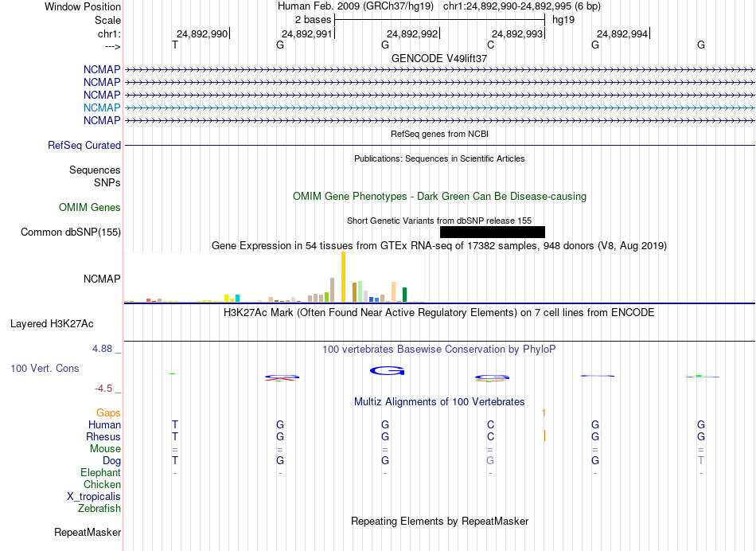Click the hg19 label beside the scale bar
This screenshot has height=551, width=756.
[x=563, y=20]
